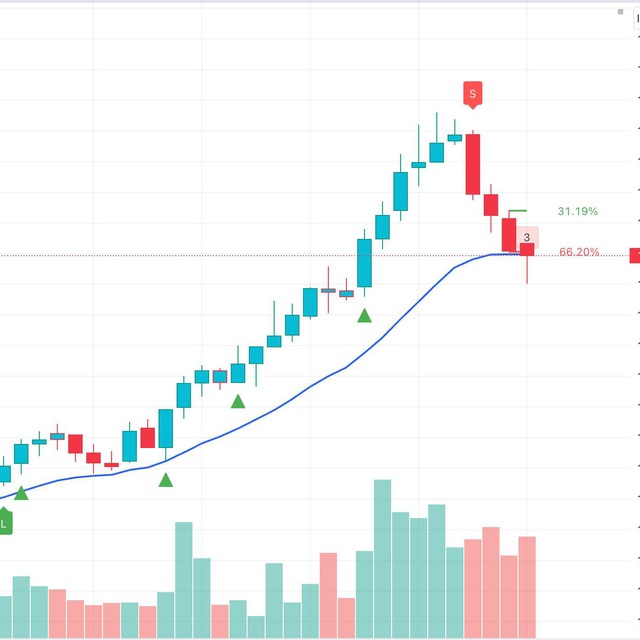Click the green 31.19% percentage label
The height and width of the screenshot is (640, 640).
pos(578,211)
